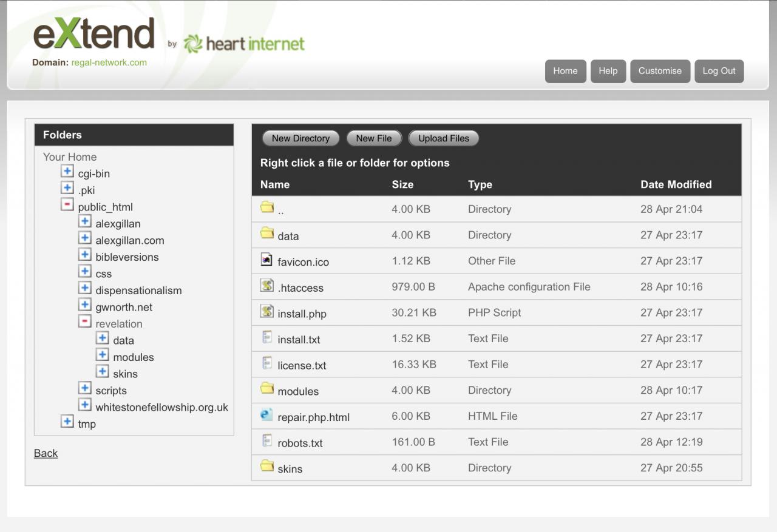Viewport: 777px width, 532px height.
Task: Click the repair.php.html HTML file icon
Action: tap(267, 416)
